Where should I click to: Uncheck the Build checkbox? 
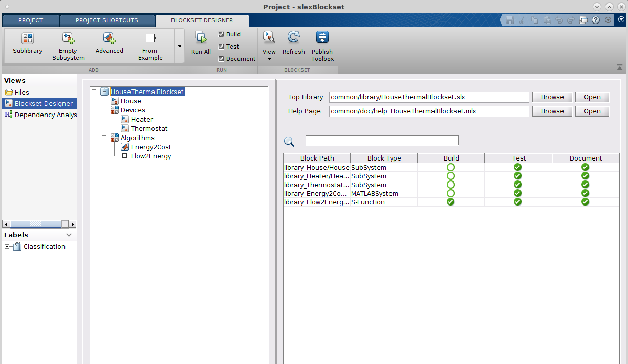point(221,34)
